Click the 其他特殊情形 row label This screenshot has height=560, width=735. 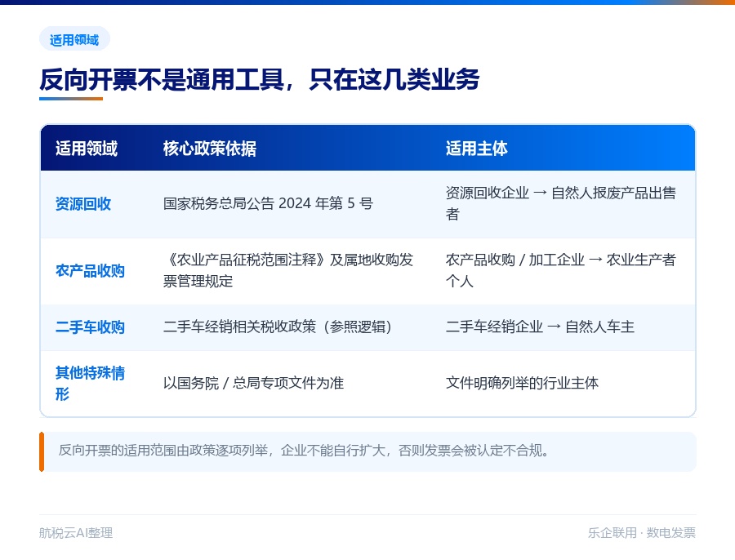[90, 384]
